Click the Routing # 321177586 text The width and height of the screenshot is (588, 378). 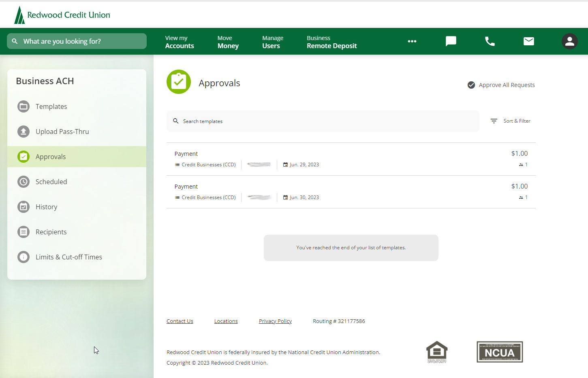339,321
